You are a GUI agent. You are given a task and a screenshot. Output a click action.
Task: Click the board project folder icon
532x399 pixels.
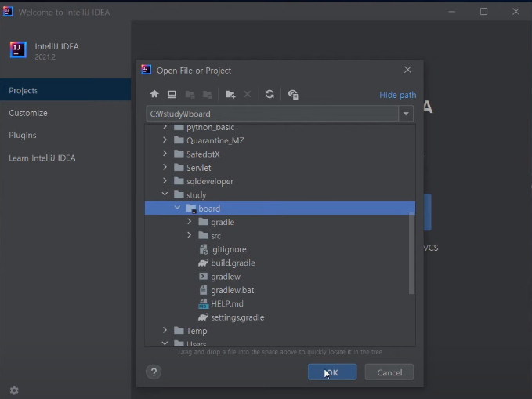pos(191,209)
